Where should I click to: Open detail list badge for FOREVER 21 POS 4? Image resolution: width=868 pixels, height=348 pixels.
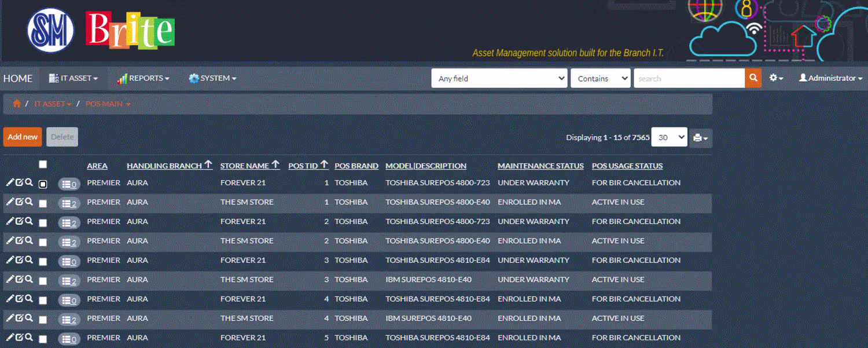[x=69, y=301]
